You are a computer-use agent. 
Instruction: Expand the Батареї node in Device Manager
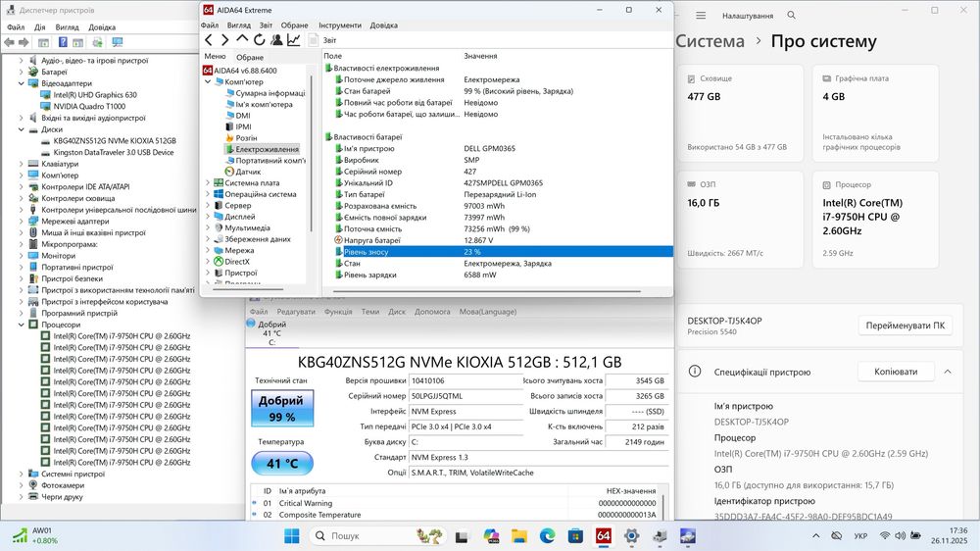[22, 72]
